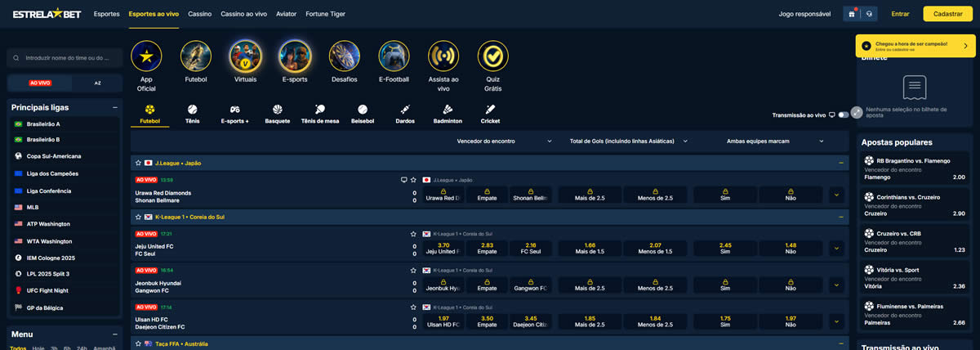Screen dimensions: 980x350
Task: Favorite the K-League 1 league header
Action: pos(138,217)
